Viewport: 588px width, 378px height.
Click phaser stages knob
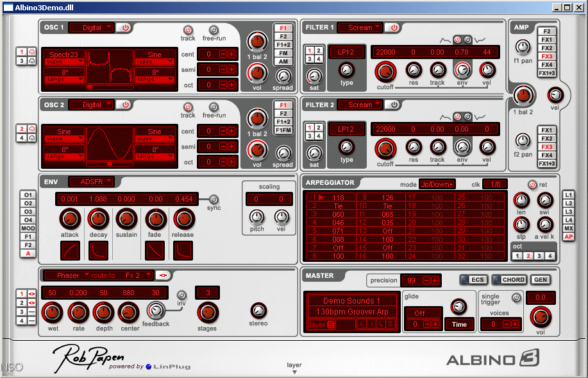point(207,313)
